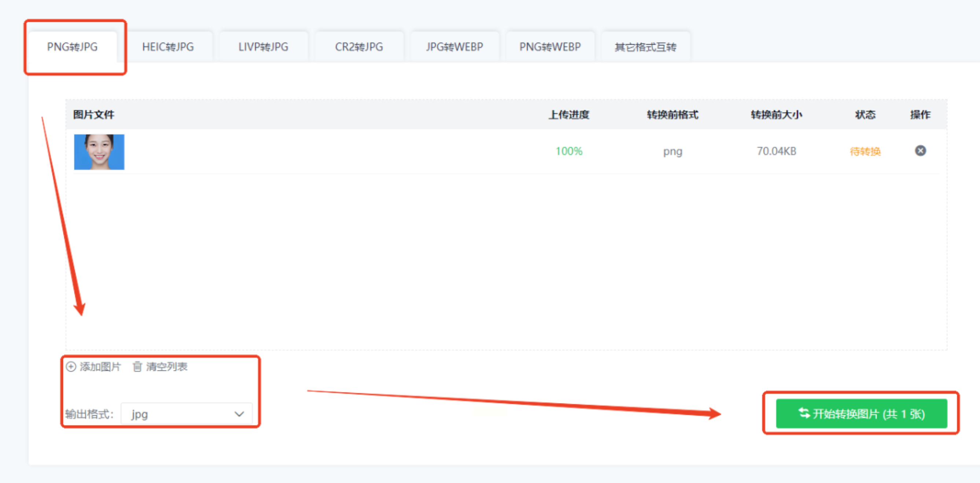Open the jpg output format dropdown
The height and width of the screenshot is (483, 980).
click(x=187, y=414)
